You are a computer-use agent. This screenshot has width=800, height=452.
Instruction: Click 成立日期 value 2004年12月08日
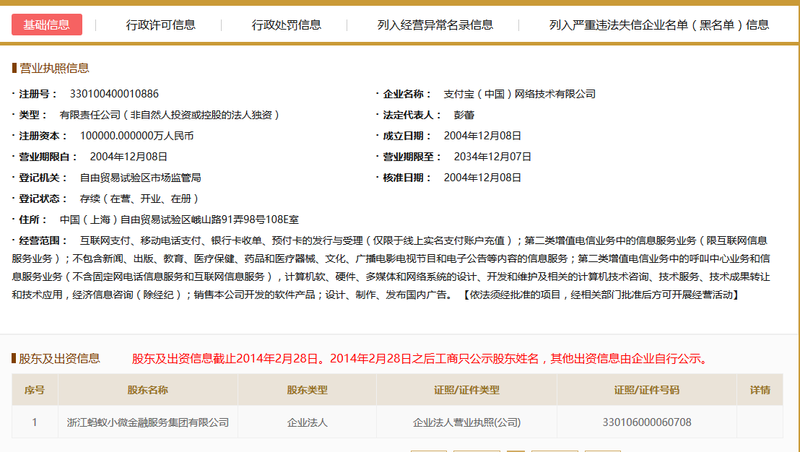(x=482, y=136)
